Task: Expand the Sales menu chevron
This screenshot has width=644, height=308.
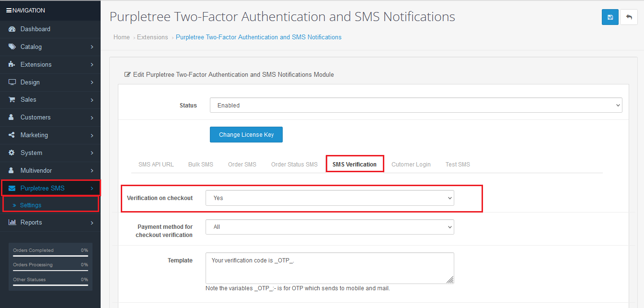Action: 92,100
